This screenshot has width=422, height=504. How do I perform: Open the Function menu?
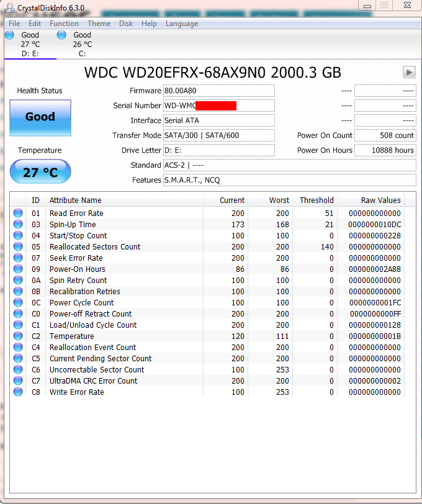pyautogui.click(x=64, y=24)
